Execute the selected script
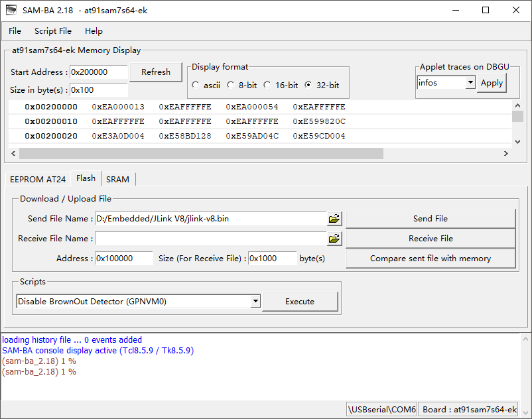 (x=300, y=302)
